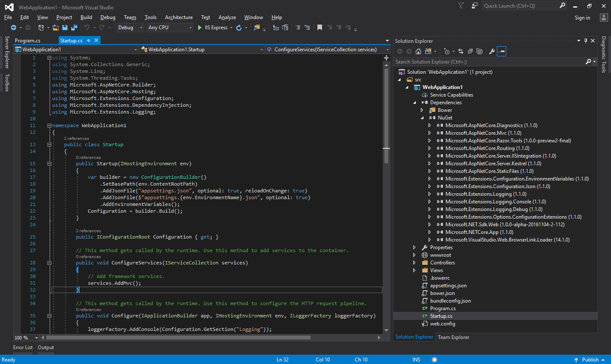Open the Architecture menu
This screenshot has width=611, height=364.
tap(179, 17)
